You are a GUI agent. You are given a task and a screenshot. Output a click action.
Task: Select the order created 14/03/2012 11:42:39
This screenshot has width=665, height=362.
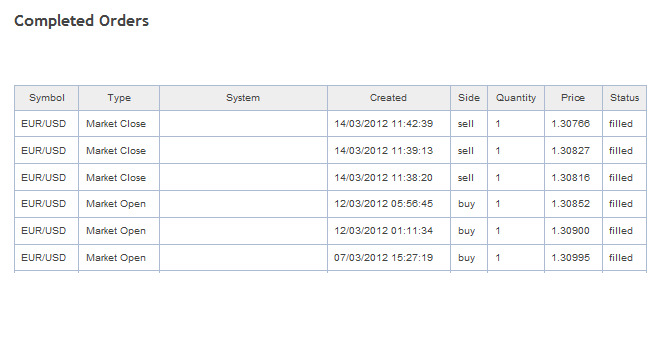point(330,124)
